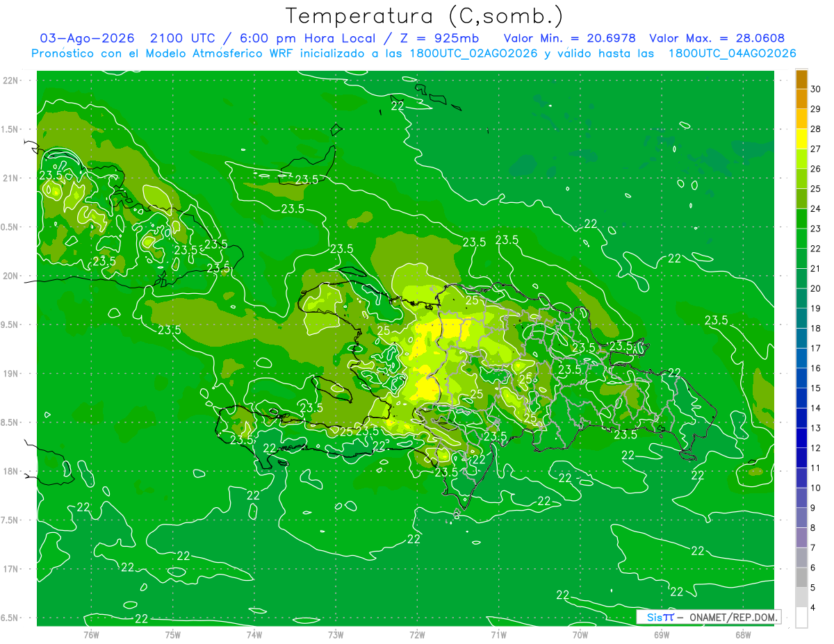Click the color scale label 28
The width and height of the screenshot is (834, 644).
click(x=816, y=129)
